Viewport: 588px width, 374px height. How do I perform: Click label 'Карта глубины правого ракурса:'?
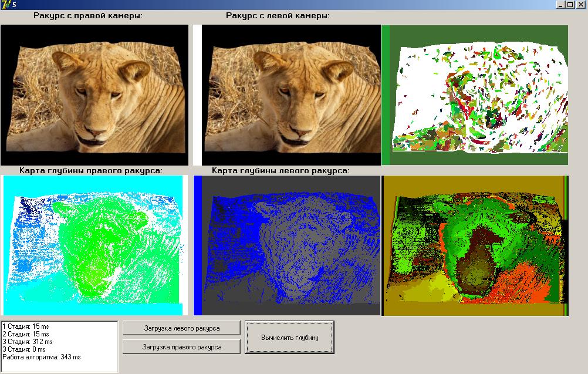(x=91, y=171)
